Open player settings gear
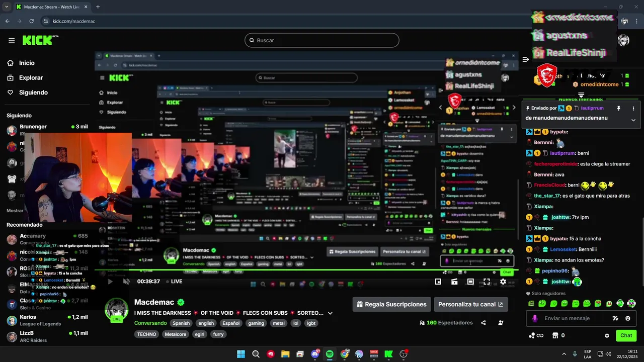Viewport: 644px width, 362px height. click(503, 282)
